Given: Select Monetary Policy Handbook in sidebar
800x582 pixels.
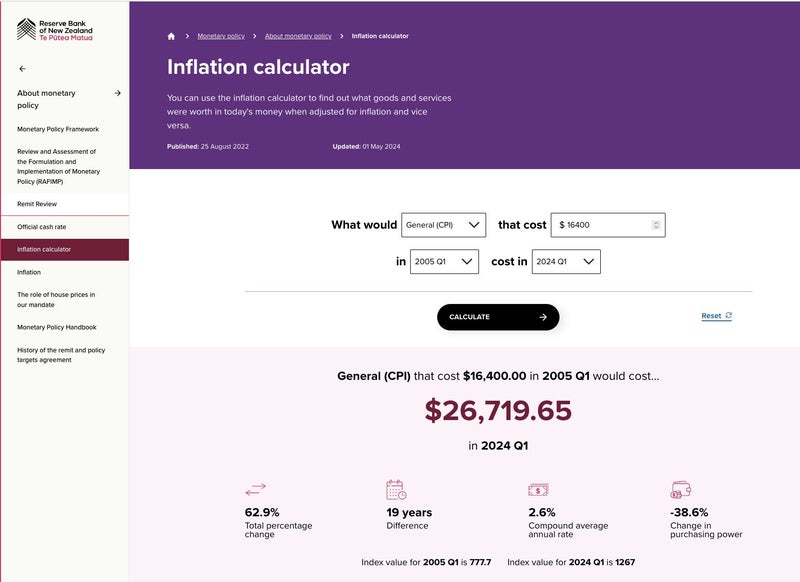Looking at the screenshot, I should (57, 327).
